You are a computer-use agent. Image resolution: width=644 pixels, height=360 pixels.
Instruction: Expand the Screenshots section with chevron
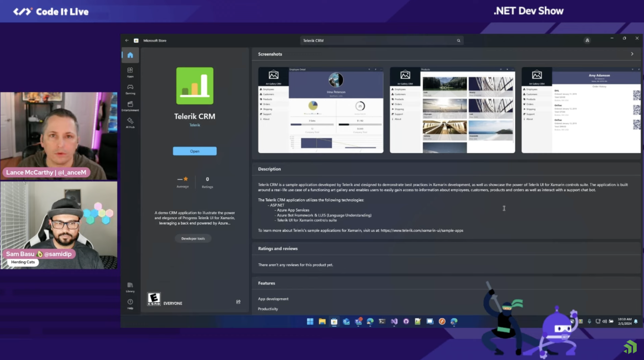point(632,54)
